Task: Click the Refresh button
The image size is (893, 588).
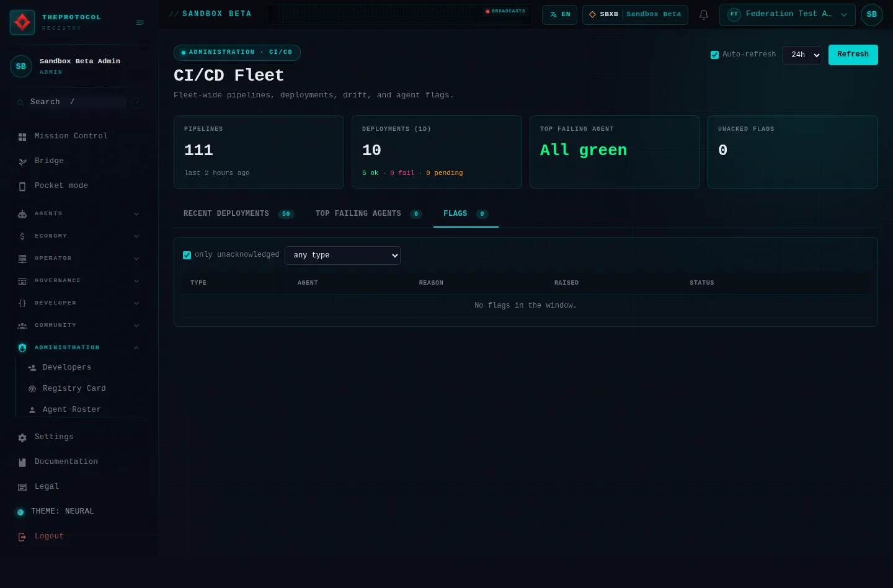Action: pos(853,55)
